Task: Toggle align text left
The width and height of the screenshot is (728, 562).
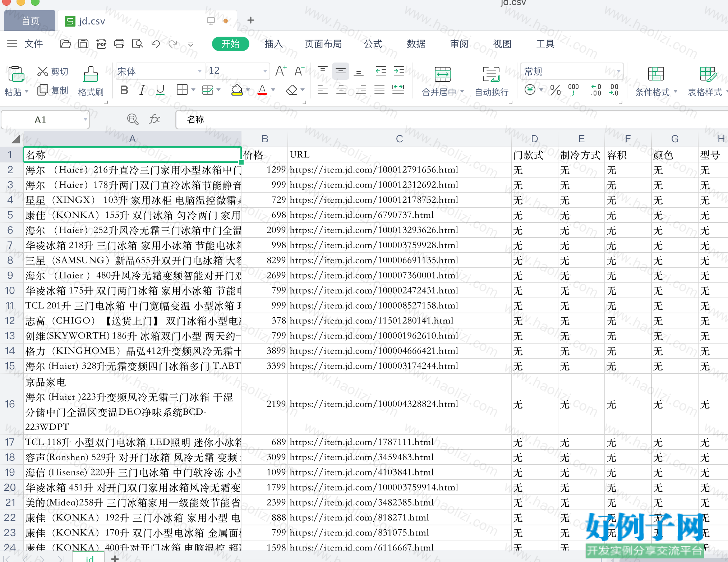Action: pos(323,89)
